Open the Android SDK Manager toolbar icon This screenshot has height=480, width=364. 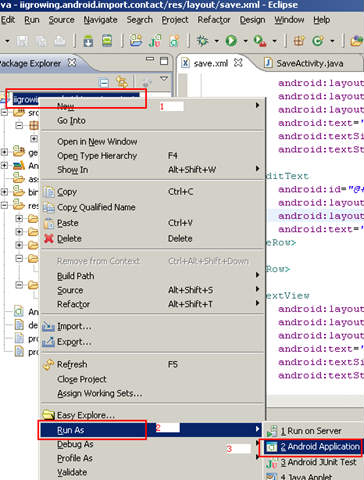(x=88, y=41)
